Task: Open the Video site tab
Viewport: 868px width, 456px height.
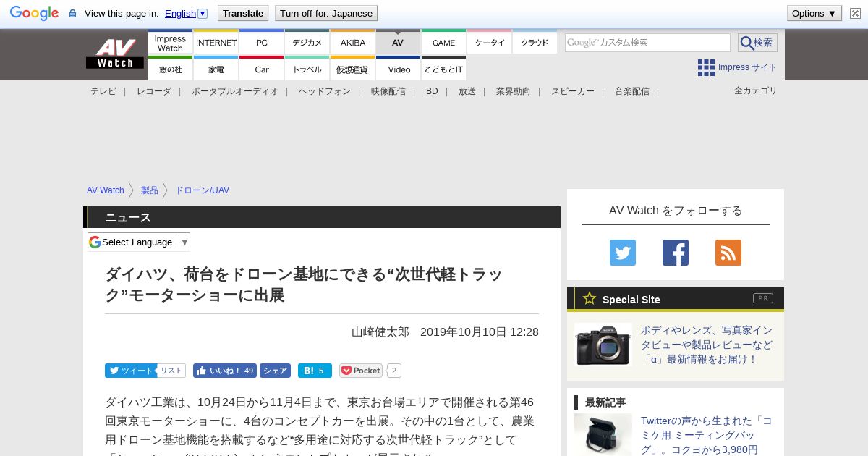Action: click(x=399, y=69)
